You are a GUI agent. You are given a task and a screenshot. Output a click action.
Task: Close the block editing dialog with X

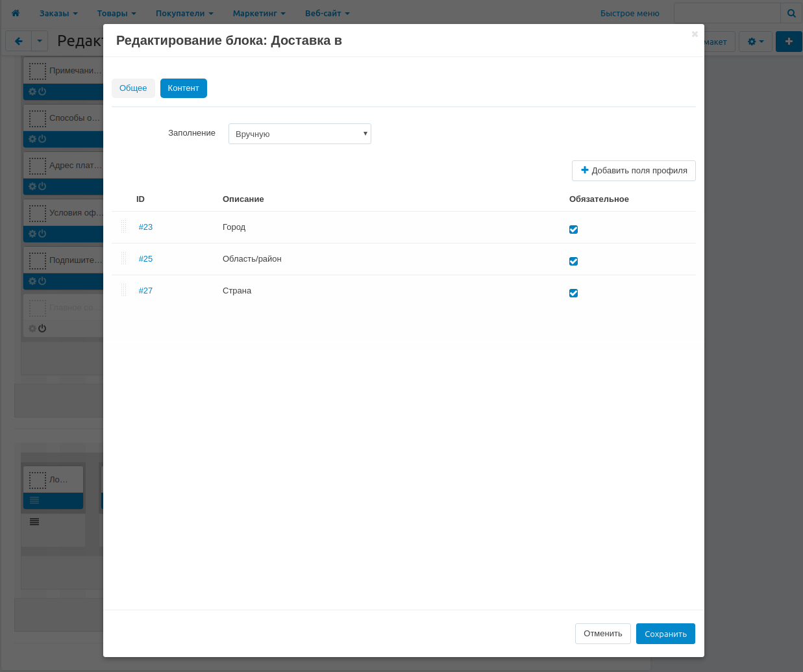point(695,34)
